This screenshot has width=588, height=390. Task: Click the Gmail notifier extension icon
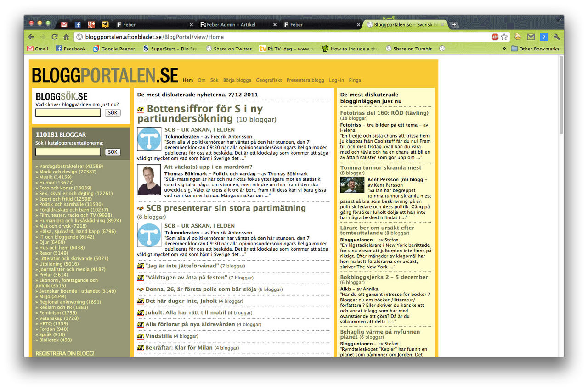(x=531, y=37)
